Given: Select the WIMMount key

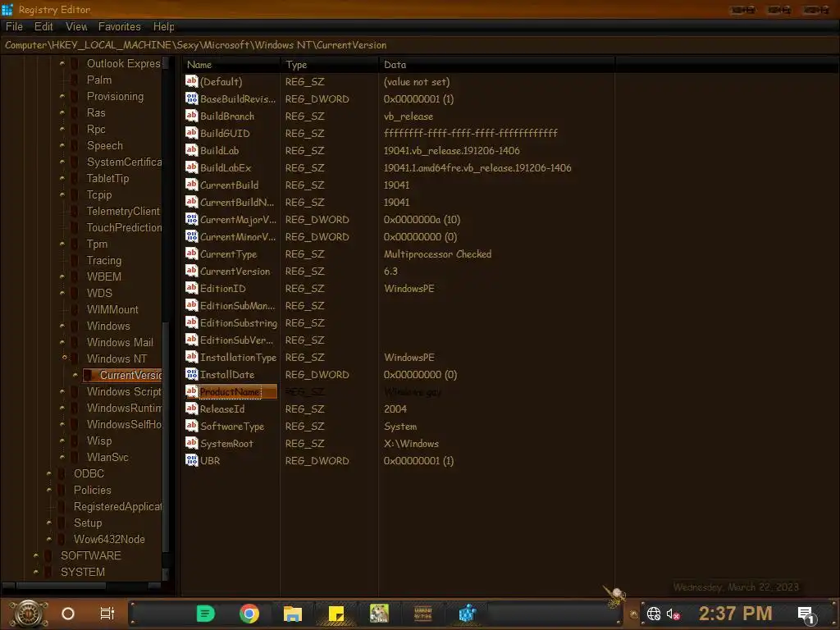Looking at the screenshot, I should coord(112,309).
